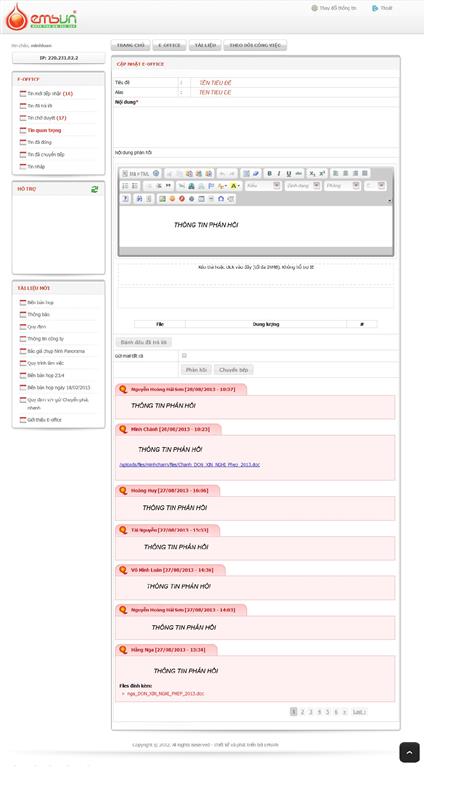Apply superscript formatting
Image resolution: width=454 pixels, height=798 pixels.
tap(322, 174)
